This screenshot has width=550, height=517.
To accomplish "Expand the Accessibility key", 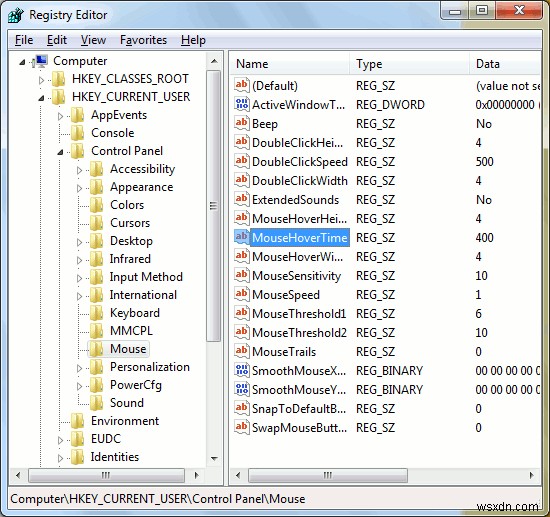I will [79, 170].
